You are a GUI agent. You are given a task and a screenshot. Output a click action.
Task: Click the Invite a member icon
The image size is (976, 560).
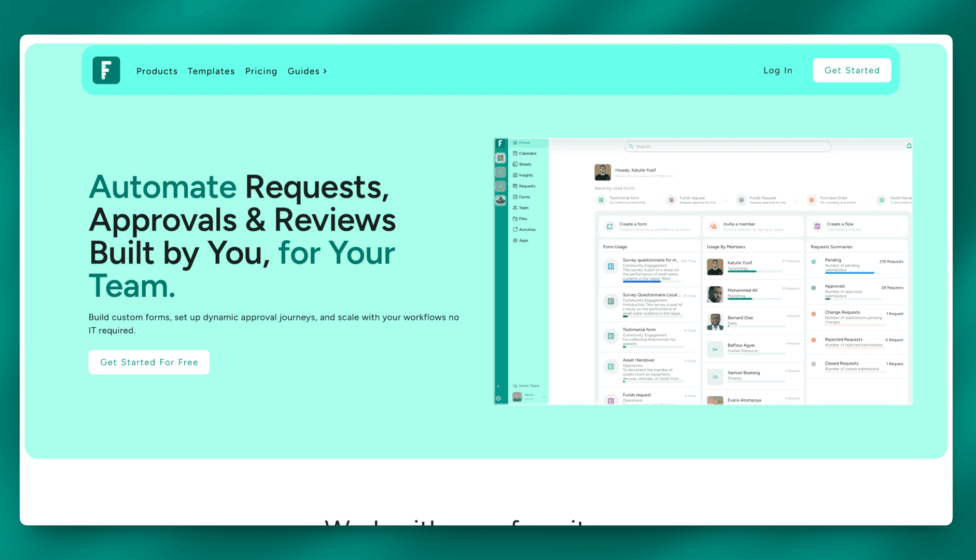[714, 227]
